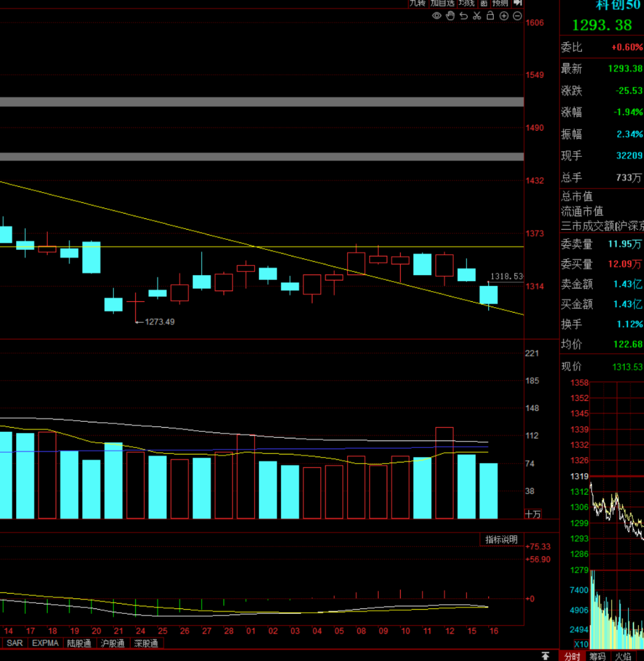Switch to the EXPMA indicator tab

[45, 643]
